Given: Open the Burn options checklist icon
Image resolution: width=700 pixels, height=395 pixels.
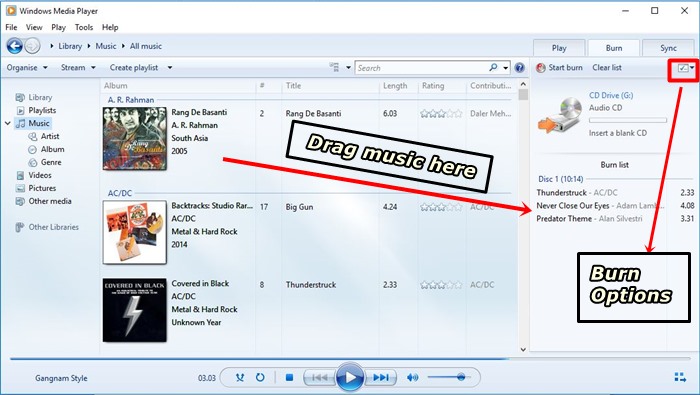Looking at the screenshot, I should click(683, 68).
